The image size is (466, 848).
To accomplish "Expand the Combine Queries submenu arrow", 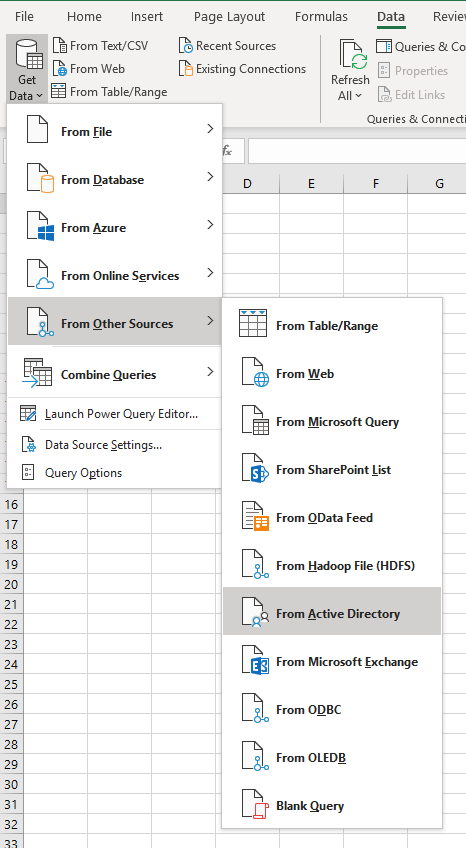I will tap(210, 372).
